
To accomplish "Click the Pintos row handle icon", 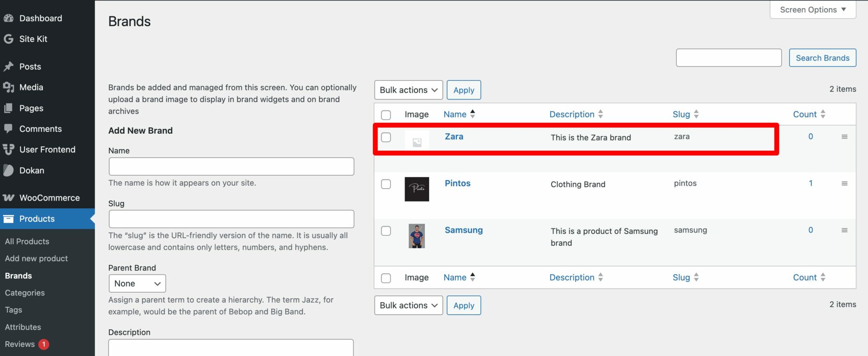I will (x=844, y=183).
